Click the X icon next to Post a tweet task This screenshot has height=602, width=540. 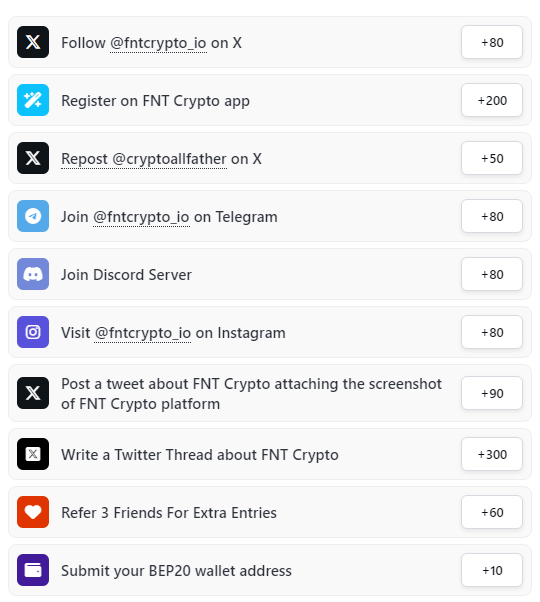pos(33,393)
